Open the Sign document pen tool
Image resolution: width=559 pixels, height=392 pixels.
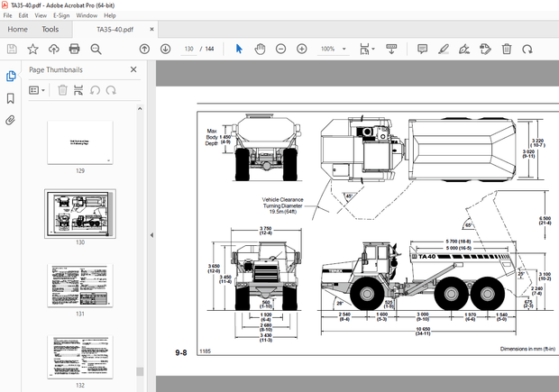pyautogui.click(x=464, y=49)
